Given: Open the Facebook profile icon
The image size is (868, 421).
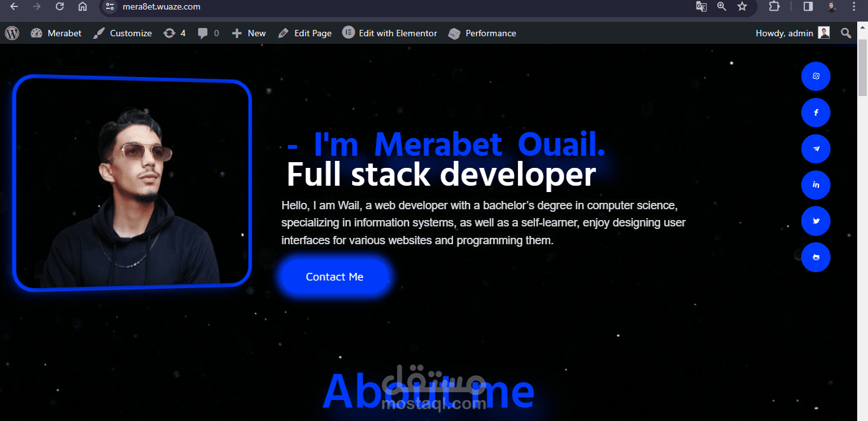Looking at the screenshot, I should 816,113.
